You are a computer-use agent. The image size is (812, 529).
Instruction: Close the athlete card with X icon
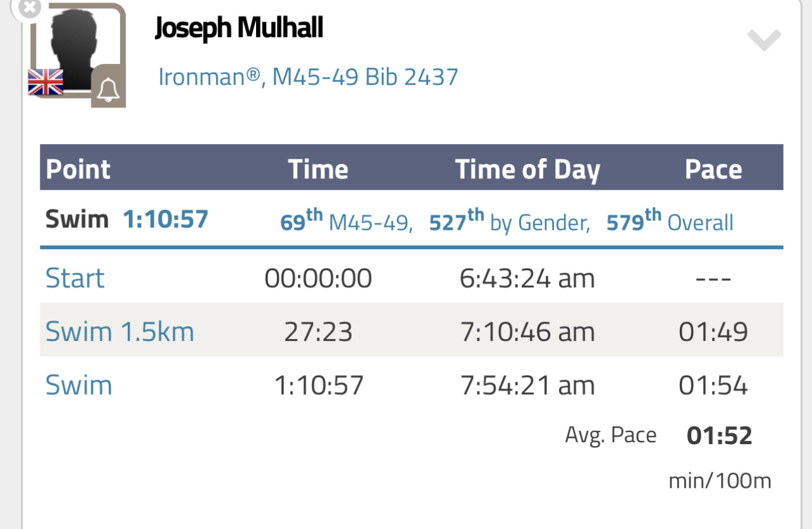pyautogui.click(x=28, y=8)
